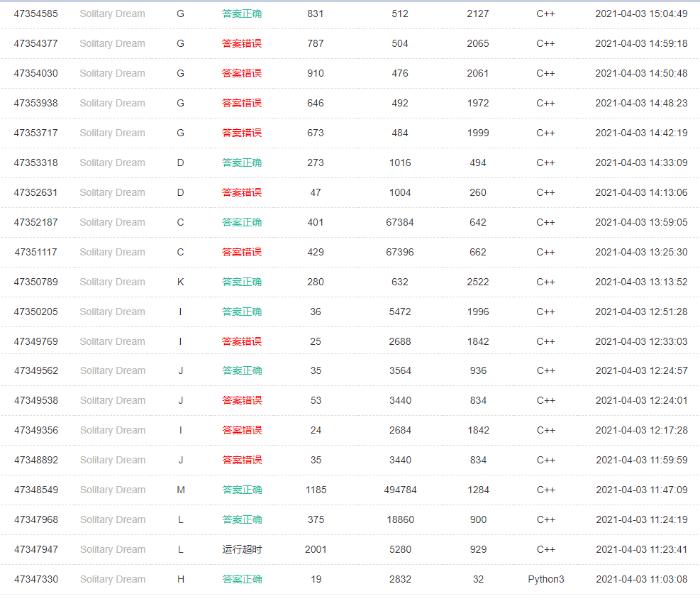Open submission 47347330 details
The image size is (700, 606).
pyautogui.click(x=35, y=579)
